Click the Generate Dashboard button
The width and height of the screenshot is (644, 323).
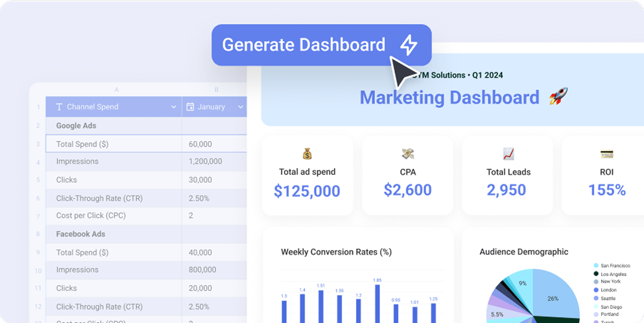click(x=321, y=45)
